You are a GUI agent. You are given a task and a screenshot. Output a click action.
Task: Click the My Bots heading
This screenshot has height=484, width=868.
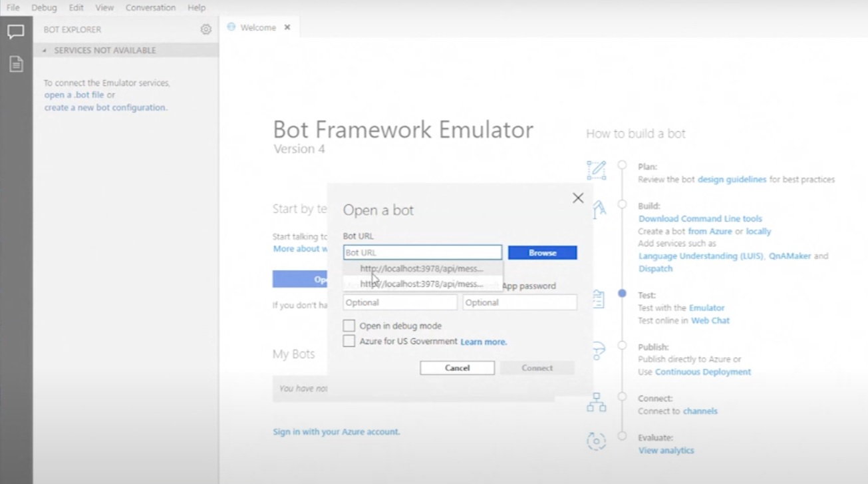(294, 354)
